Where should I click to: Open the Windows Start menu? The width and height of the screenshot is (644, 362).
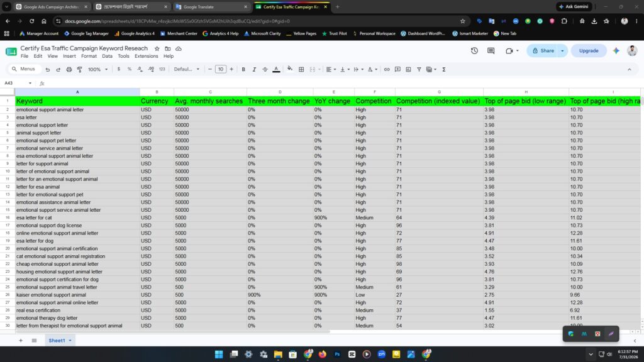[x=219, y=354]
